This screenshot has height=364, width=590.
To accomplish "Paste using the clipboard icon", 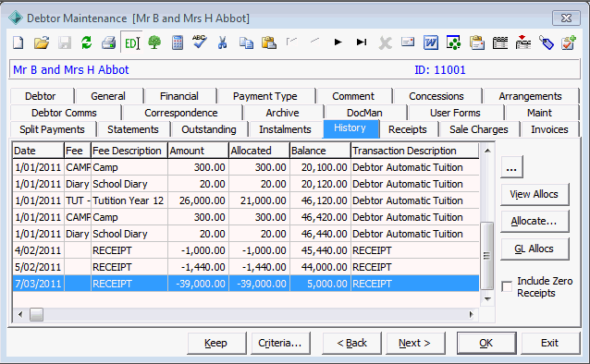I will click(269, 42).
